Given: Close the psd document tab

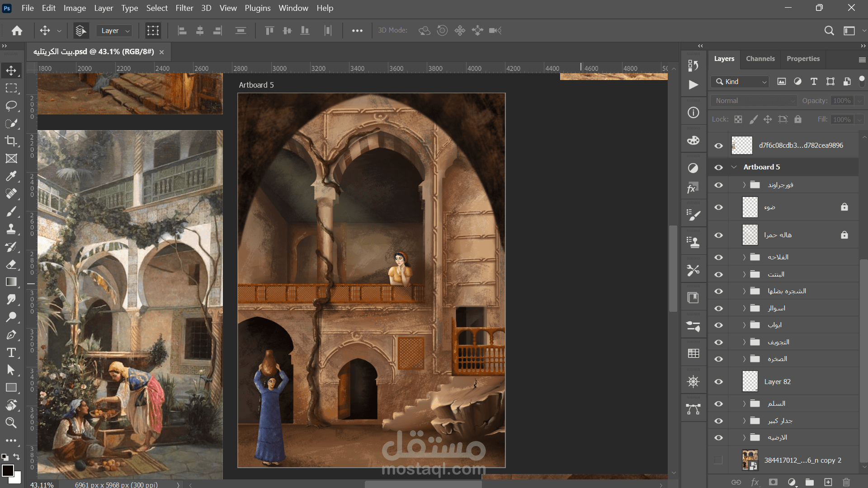Looking at the screenshot, I should coord(161,52).
